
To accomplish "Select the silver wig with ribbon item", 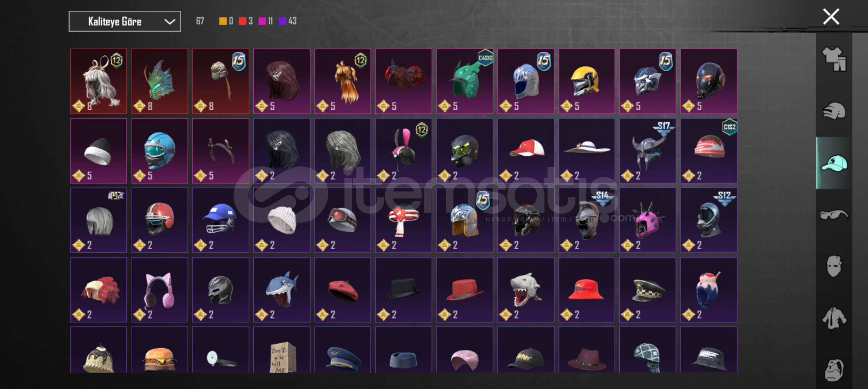I will click(99, 81).
